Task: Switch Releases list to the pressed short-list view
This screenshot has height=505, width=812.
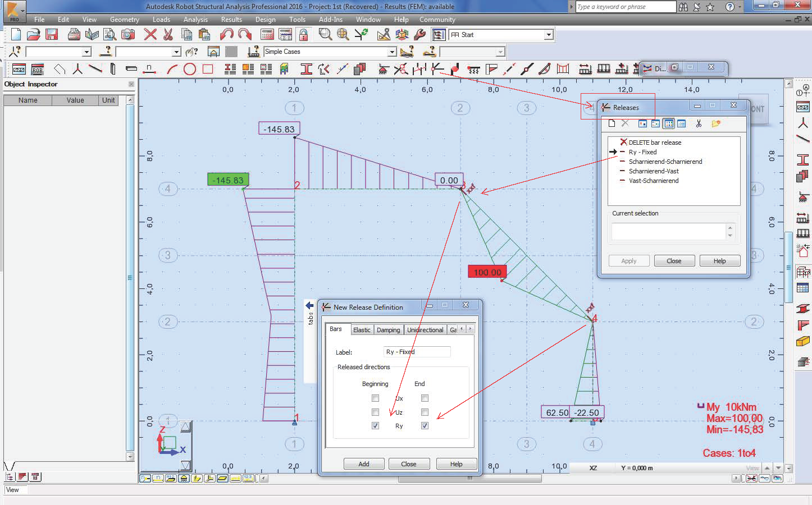Action: pos(668,123)
